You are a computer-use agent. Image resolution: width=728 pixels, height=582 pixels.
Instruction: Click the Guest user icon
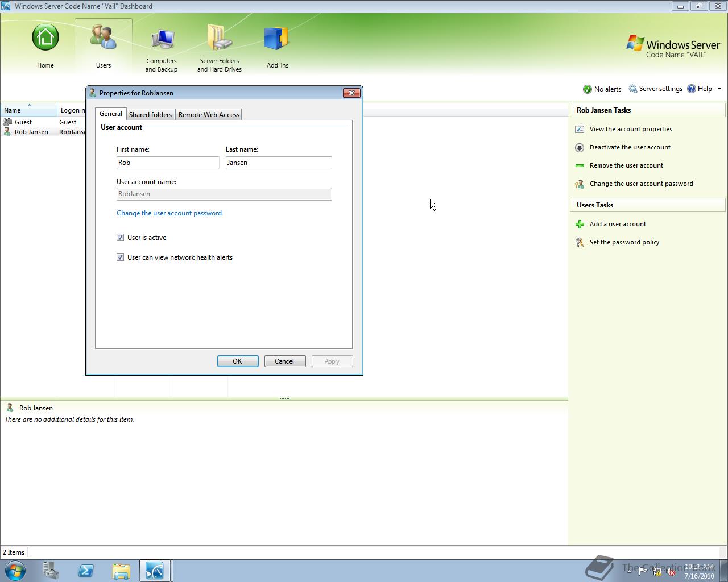point(7,122)
